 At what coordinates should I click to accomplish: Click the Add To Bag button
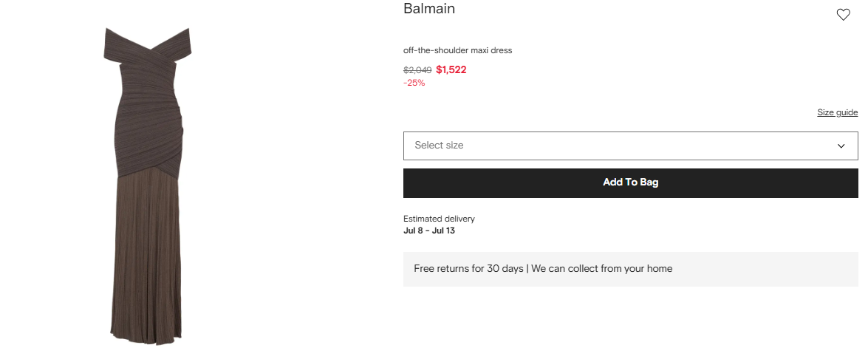631,182
